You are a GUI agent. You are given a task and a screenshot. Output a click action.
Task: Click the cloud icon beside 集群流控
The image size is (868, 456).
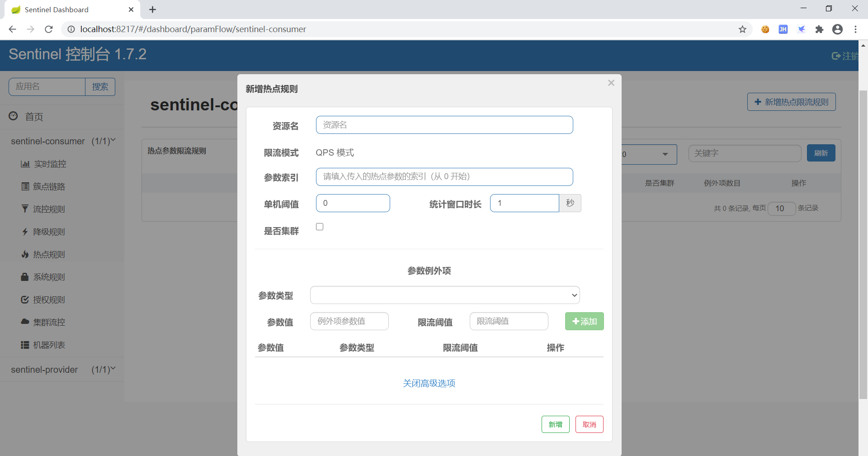click(x=25, y=322)
